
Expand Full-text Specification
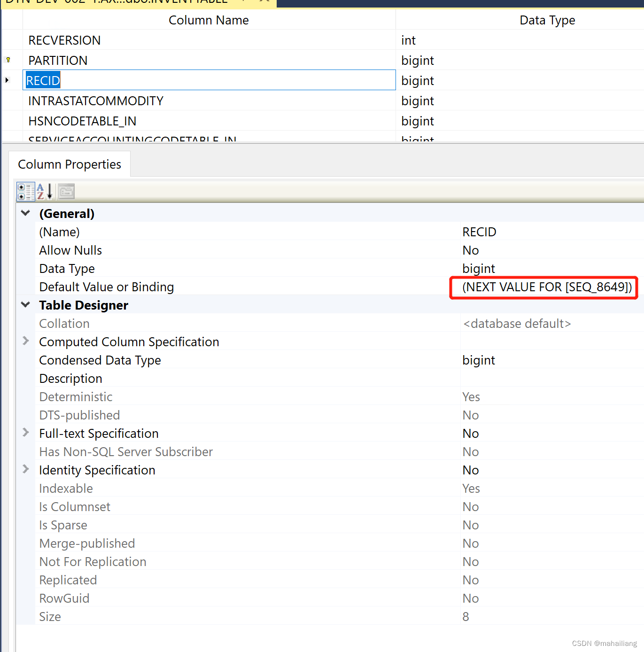point(26,433)
